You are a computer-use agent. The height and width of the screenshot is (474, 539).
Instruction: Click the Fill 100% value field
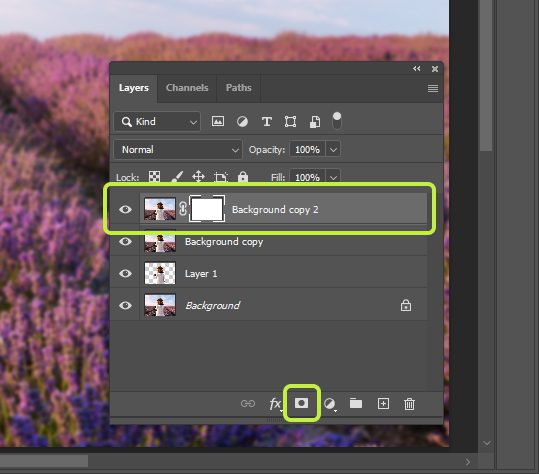(x=307, y=177)
